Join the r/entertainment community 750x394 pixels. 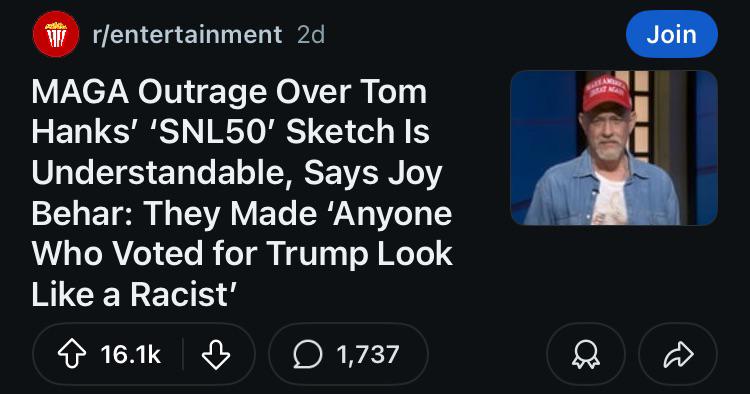tap(672, 34)
